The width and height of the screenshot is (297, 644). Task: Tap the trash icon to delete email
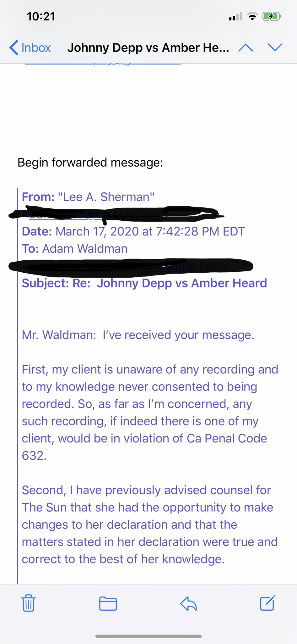[28, 603]
